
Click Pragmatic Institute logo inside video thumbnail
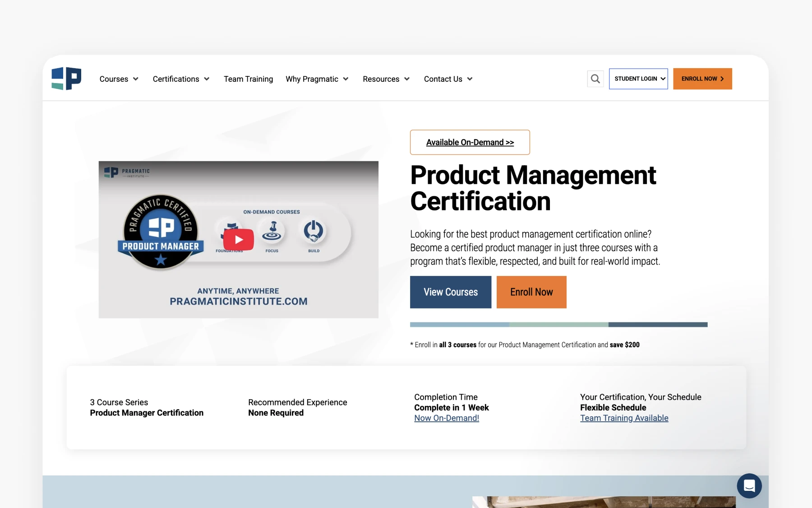pos(127,172)
